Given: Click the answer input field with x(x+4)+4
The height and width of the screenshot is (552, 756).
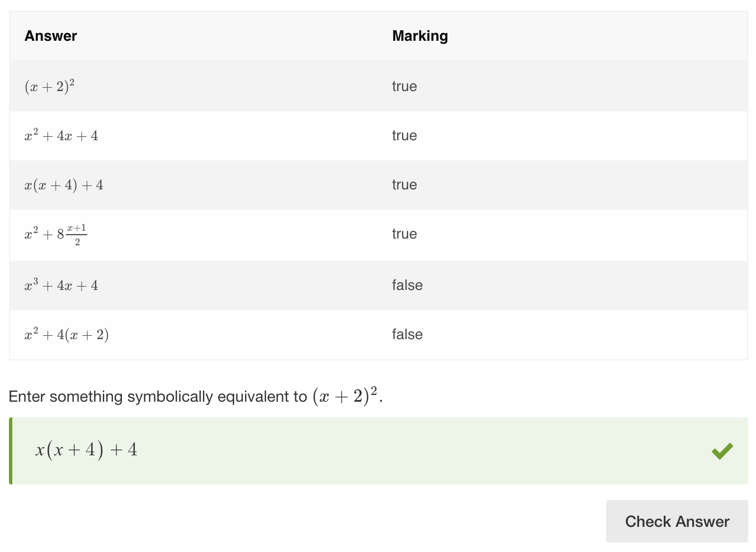Looking at the screenshot, I should pyautogui.click(x=379, y=451).
